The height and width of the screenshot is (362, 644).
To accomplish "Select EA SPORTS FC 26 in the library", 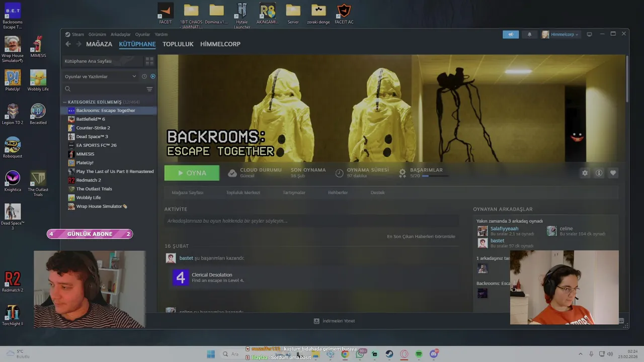I will pyautogui.click(x=109, y=145).
